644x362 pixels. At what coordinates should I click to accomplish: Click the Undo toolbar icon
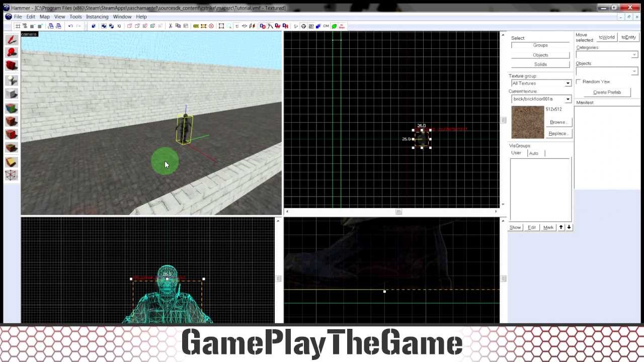point(70,26)
